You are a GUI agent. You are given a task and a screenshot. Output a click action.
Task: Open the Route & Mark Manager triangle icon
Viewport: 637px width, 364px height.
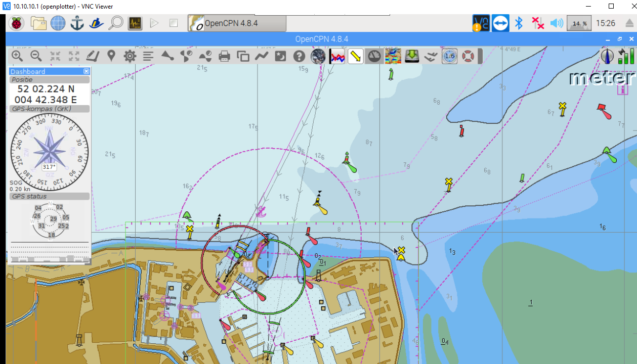[x=167, y=56]
